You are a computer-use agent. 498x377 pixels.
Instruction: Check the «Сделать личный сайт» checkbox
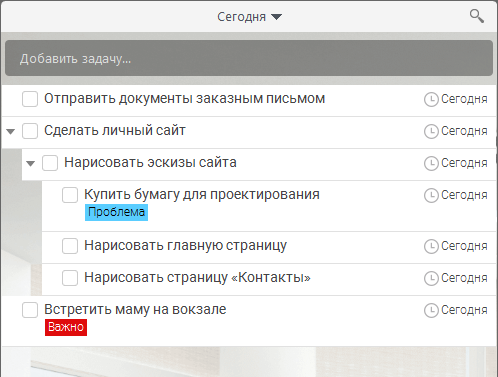[30, 131]
